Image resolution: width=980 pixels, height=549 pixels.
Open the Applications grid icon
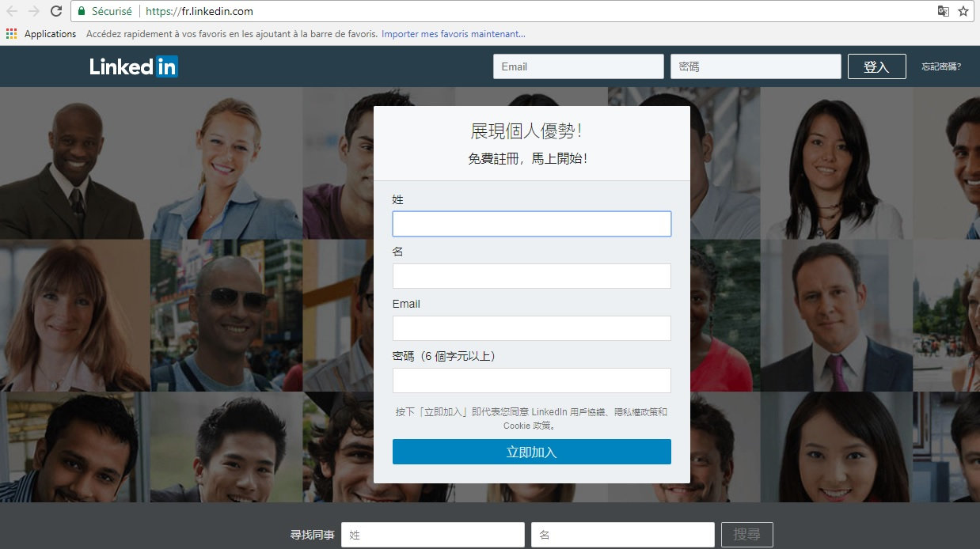[11, 34]
